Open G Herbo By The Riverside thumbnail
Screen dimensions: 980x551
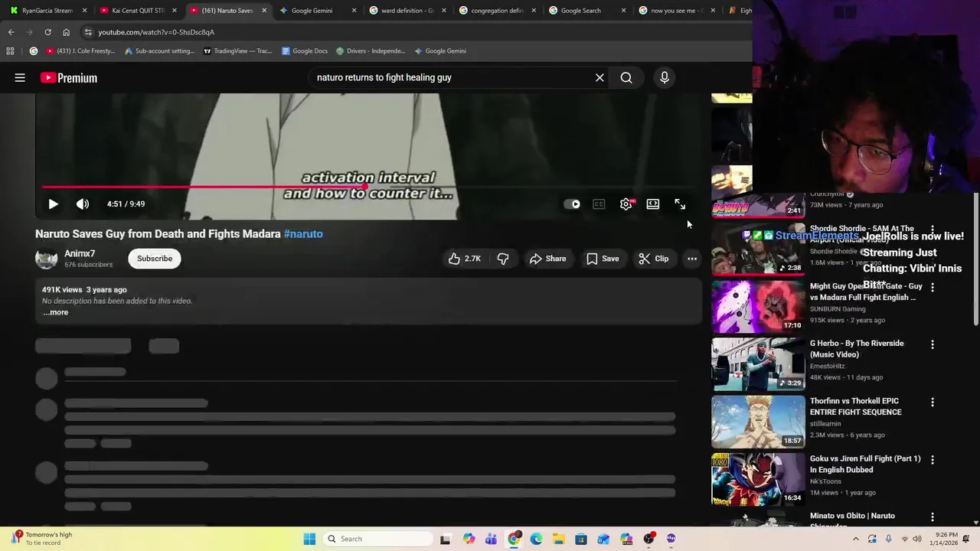(758, 364)
